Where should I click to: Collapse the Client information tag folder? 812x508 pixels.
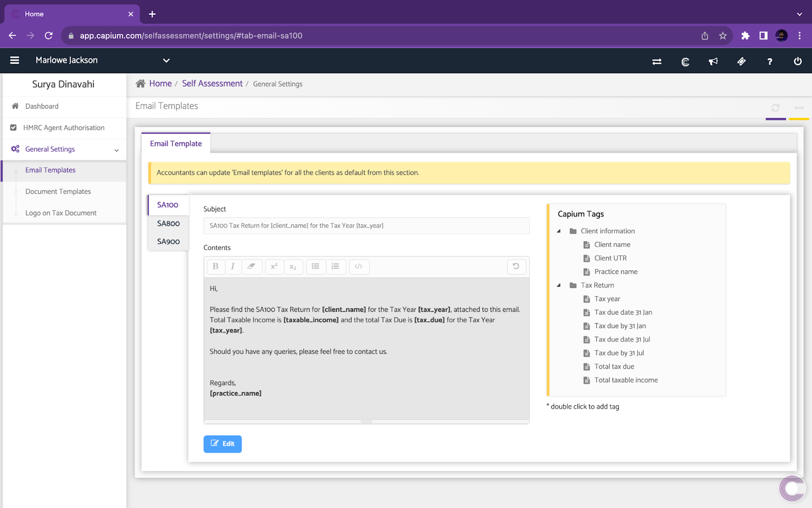coord(559,231)
